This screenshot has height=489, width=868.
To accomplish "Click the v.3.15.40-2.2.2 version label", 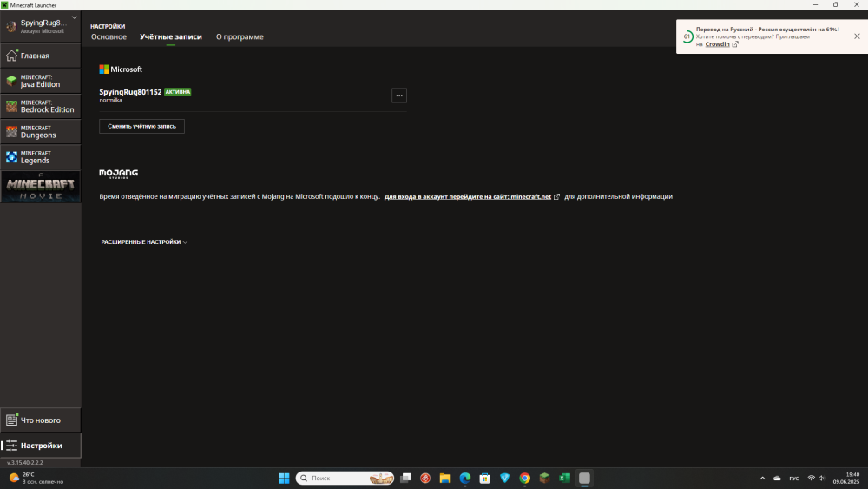I will [25, 462].
